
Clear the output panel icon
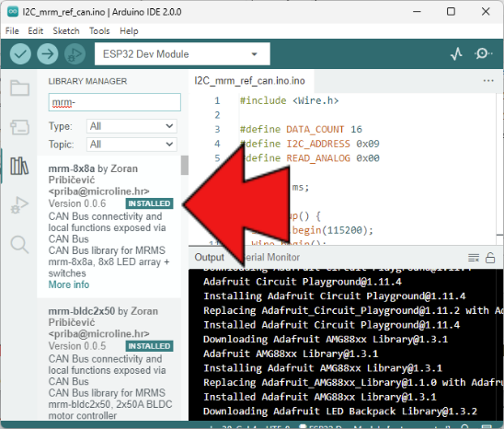tap(474, 258)
